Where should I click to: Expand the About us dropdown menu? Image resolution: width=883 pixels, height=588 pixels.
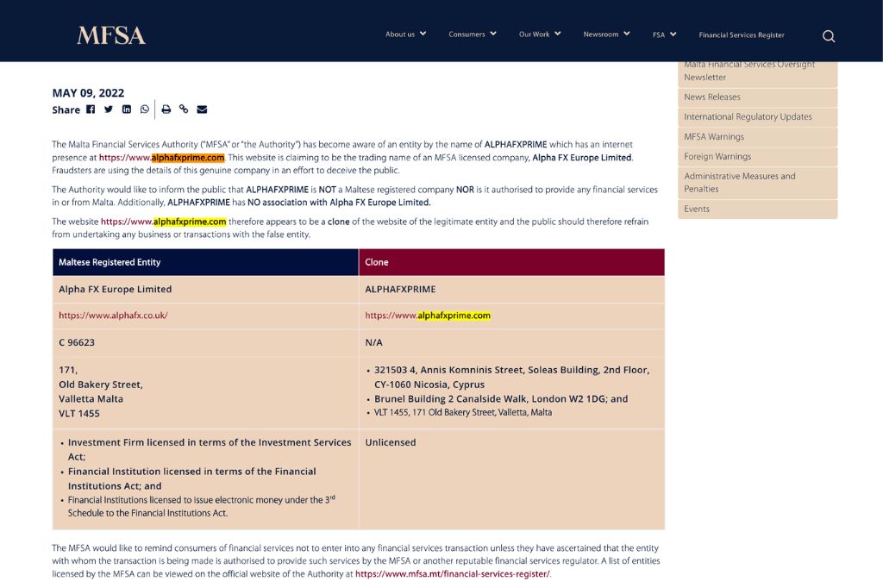(x=405, y=34)
